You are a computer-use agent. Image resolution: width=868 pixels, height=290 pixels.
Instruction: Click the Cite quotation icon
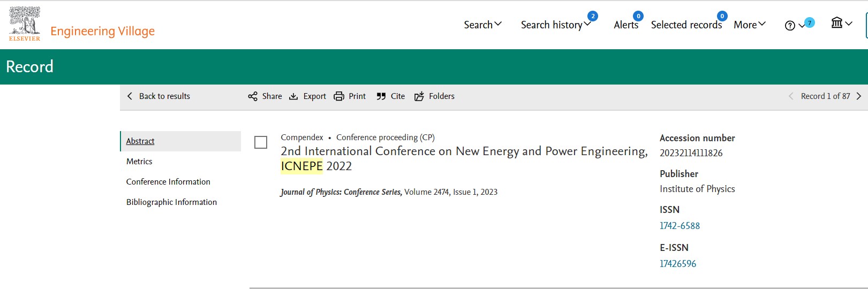(x=381, y=96)
